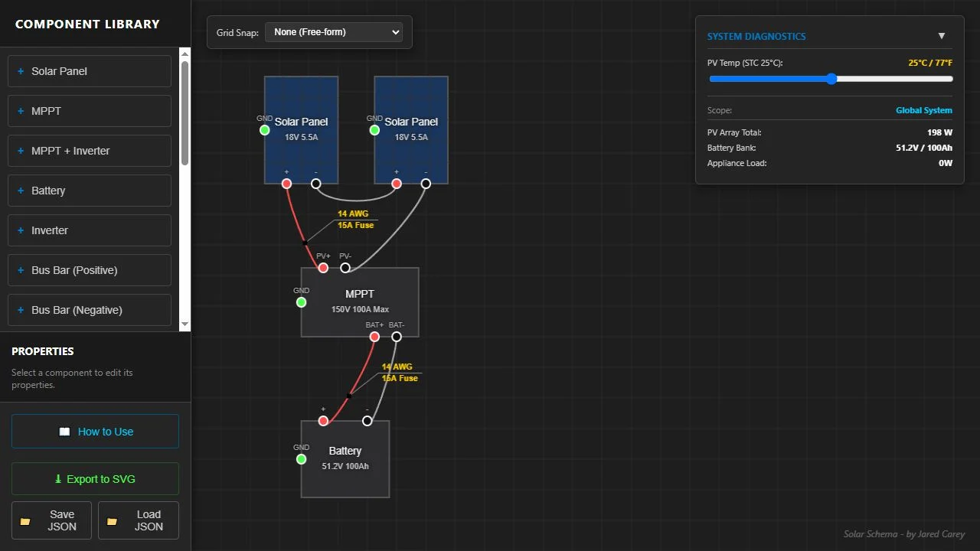Add the MPPT + Inverter library component
The width and height of the screenshot is (980, 551).
[90, 151]
